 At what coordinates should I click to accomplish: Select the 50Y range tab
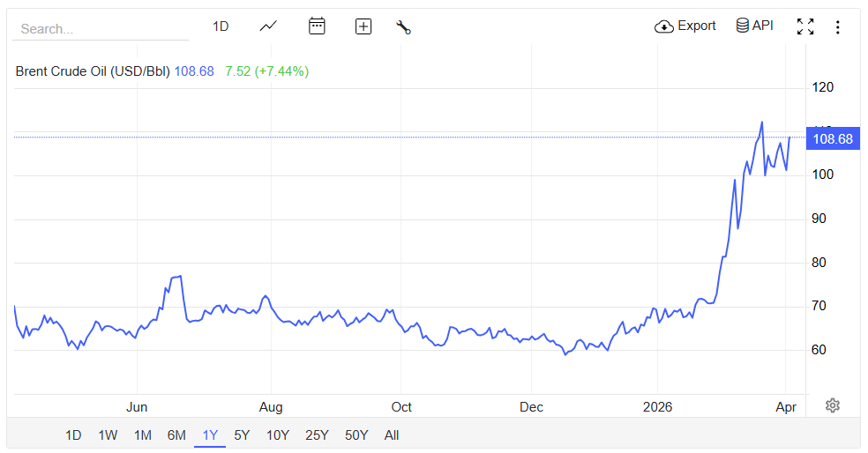tap(356, 435)
